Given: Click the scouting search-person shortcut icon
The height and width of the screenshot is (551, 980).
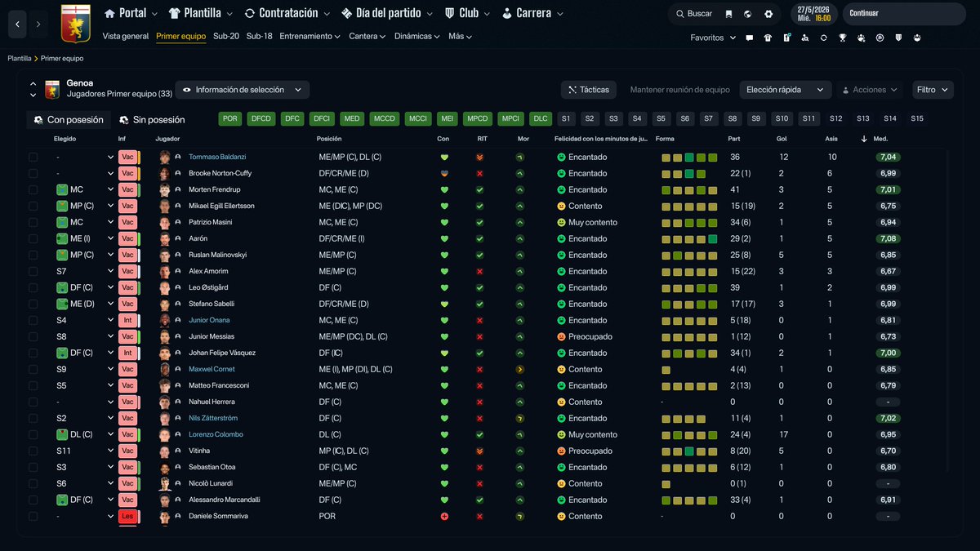Looking at the screenshot, I should click(x=805, y=38).
